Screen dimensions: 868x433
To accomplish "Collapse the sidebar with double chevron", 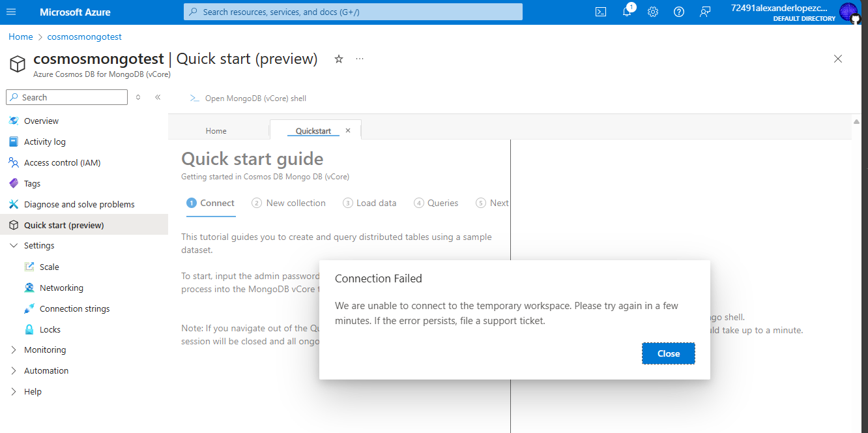I will click(x=158, y=97).
